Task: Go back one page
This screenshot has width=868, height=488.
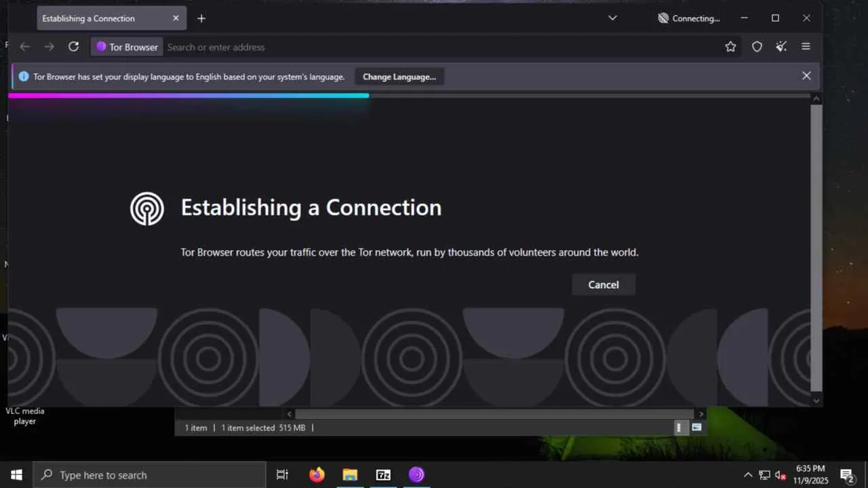Action: click(x=25, y=47)
